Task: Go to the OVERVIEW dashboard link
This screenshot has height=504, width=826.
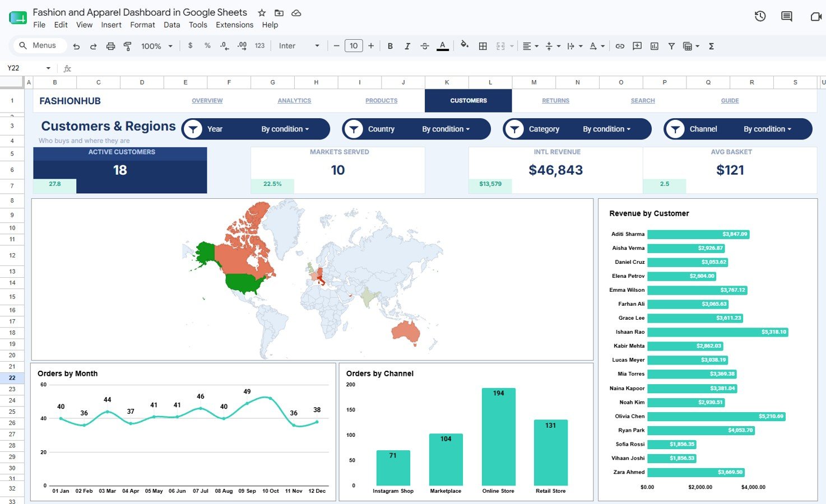Action: [207, 101]
